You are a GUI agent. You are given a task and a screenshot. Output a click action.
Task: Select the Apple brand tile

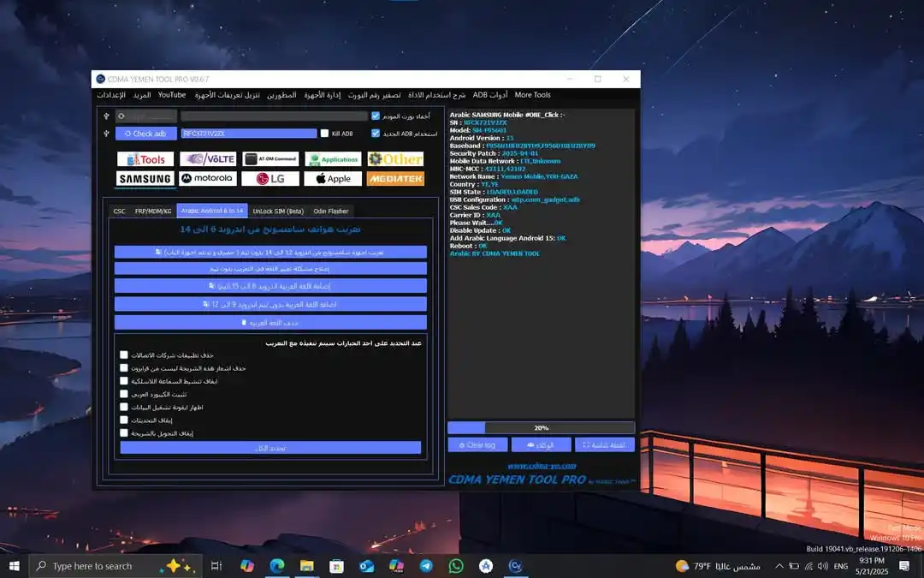(x=333, y=179)
